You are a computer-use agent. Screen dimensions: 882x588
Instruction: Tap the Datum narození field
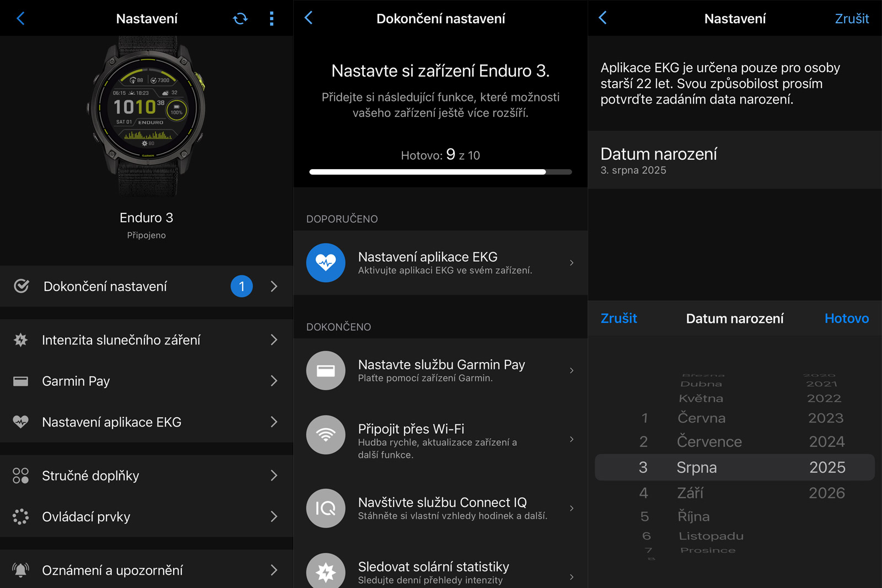(x=734, y=160)
